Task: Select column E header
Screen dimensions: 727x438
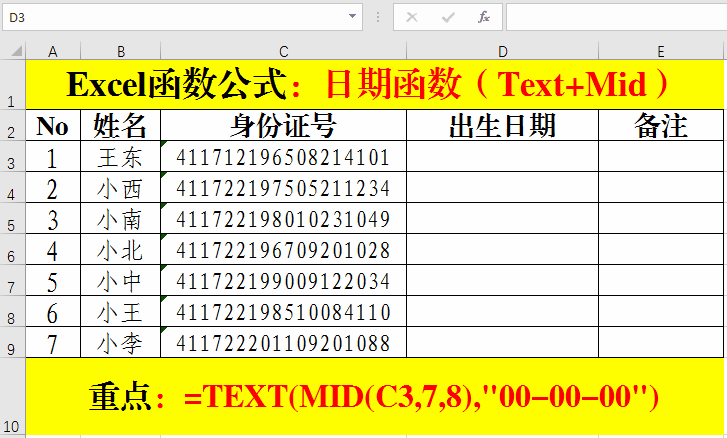Action: click(661, 51)
